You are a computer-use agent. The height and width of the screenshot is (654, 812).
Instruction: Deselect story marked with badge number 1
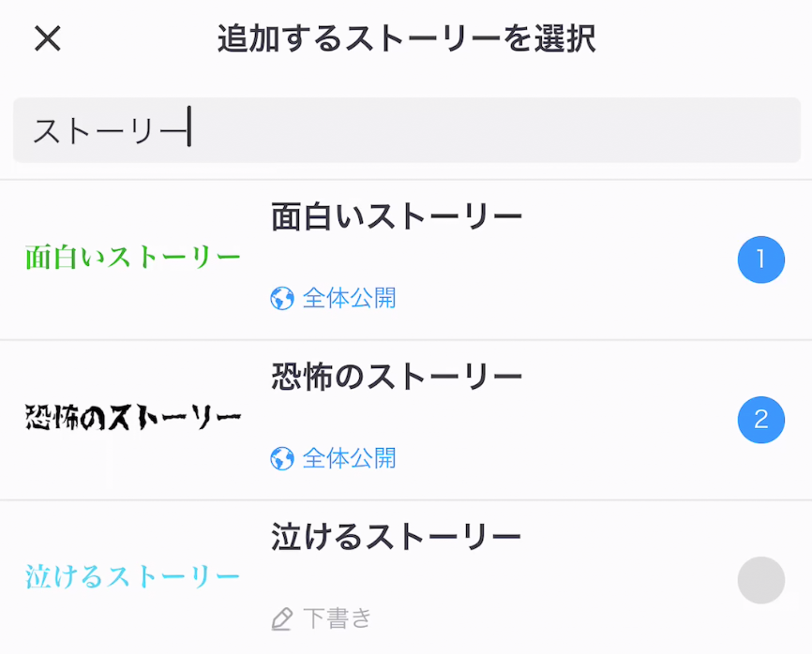click(761, 260)
